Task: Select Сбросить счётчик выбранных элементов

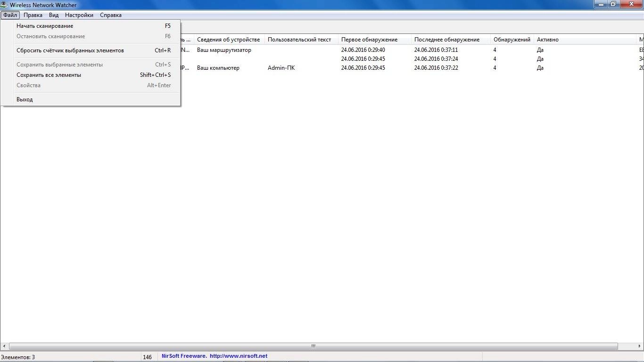Action: (x=91, y=50)
